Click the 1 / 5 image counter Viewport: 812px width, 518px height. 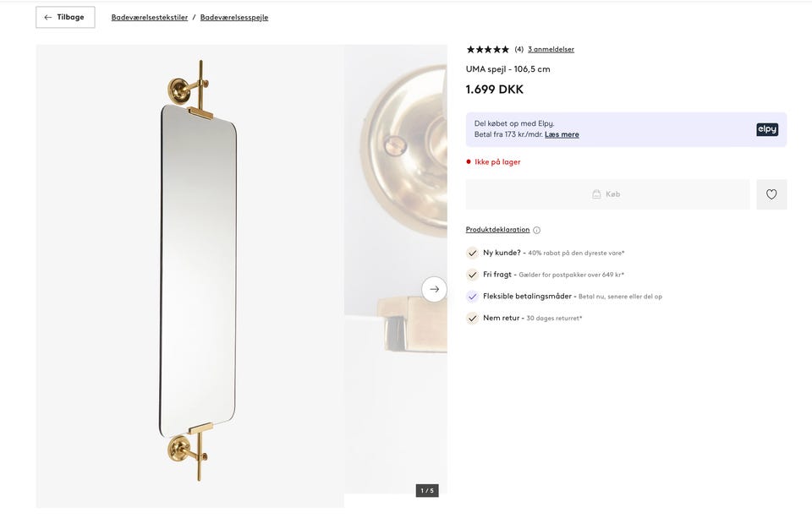pos(427,490)
